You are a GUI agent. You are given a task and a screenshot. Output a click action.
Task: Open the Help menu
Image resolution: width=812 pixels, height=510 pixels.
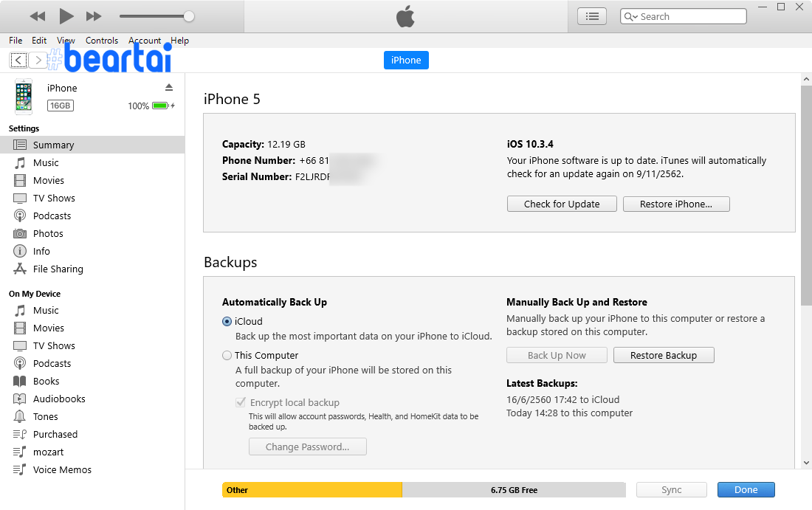tap(179, 41)
